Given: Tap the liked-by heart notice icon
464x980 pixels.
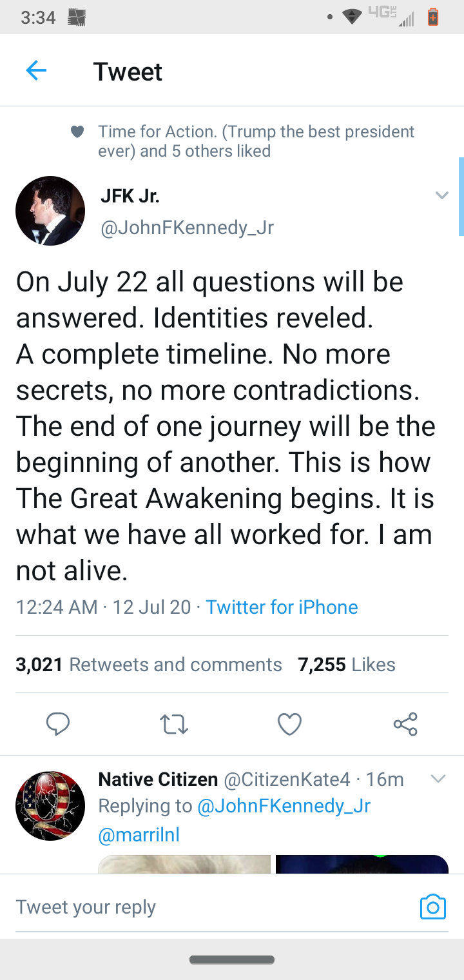Looking at the screenshot, I should pos(77,132).
